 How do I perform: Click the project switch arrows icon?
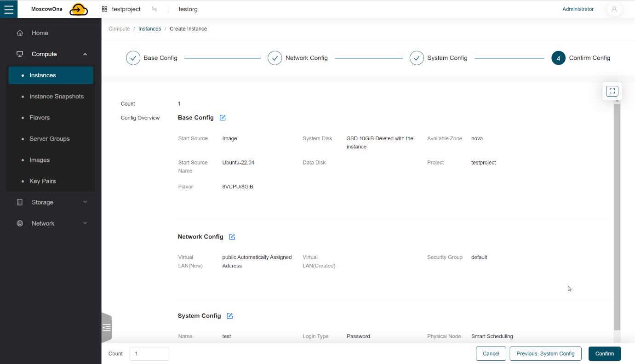click(154, 9)
